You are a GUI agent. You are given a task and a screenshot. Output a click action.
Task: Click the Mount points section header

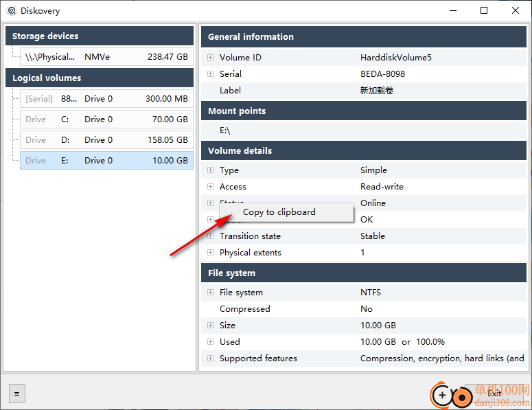click(364, 111)
